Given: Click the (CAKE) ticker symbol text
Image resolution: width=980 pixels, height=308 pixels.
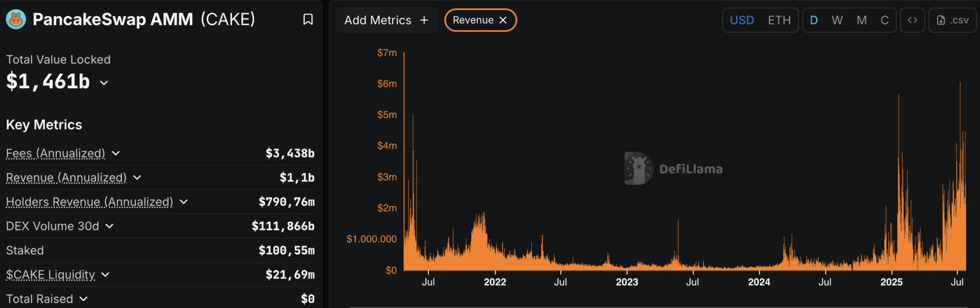Looking at the screenshot, I should [228, 19].
